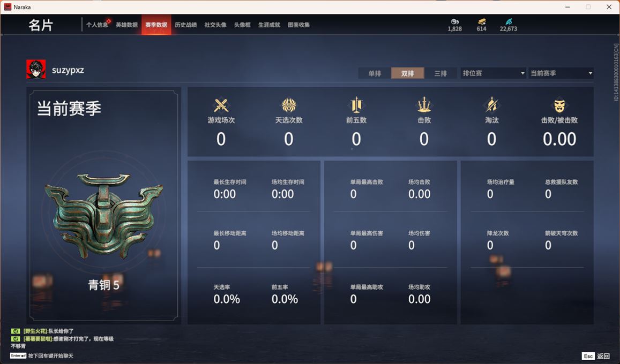Click the Esc 返回 back button
Viewport: 620px width, 364px height.
point(596,356)
